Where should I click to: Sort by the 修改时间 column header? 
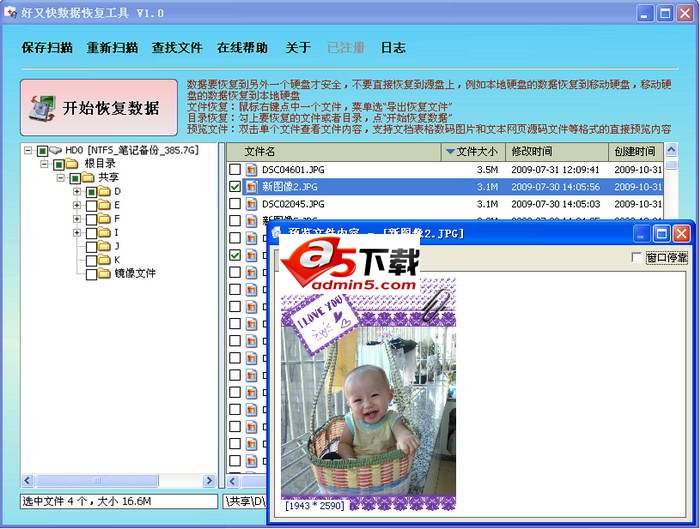557,152
